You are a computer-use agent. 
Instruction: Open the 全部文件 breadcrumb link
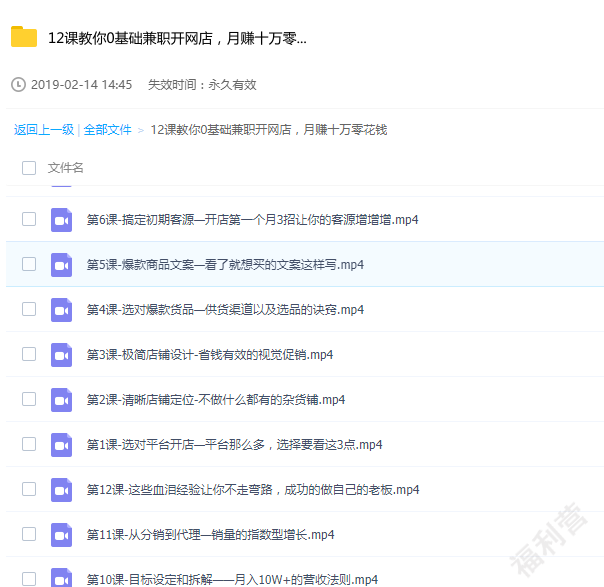tap(107, 130)
